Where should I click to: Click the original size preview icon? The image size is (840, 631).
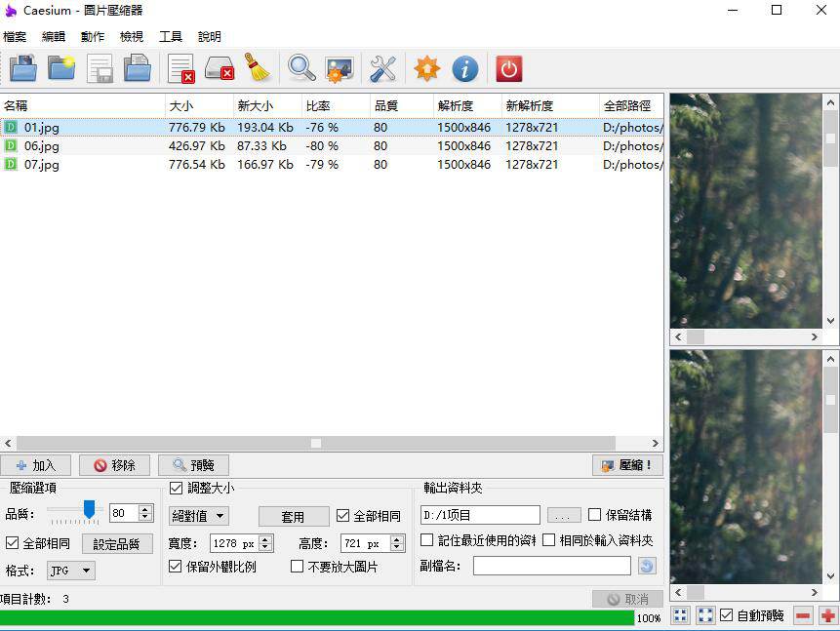click(705, 615)
